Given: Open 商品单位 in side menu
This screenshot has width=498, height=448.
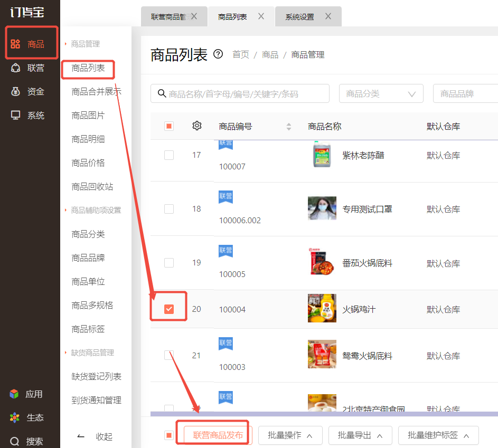Looking at the screenshot, I should tap(88, 281).
